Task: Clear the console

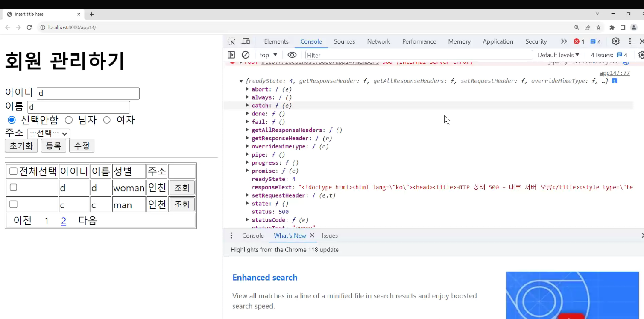Action: 246,55
